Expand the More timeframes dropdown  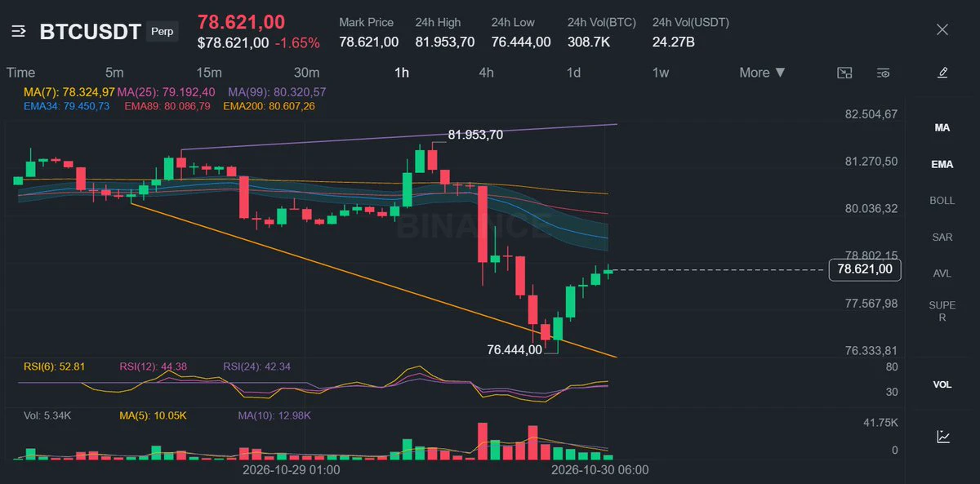[762, 73]
